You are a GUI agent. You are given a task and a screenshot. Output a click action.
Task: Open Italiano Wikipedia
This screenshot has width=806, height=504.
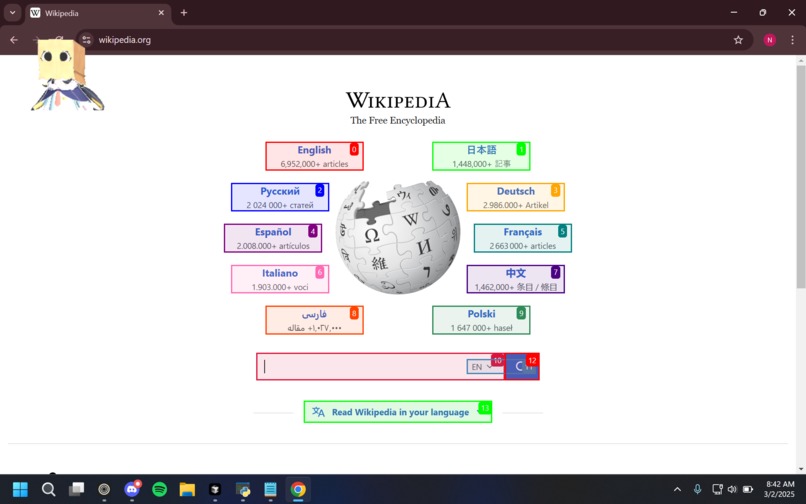click(280, 279)
